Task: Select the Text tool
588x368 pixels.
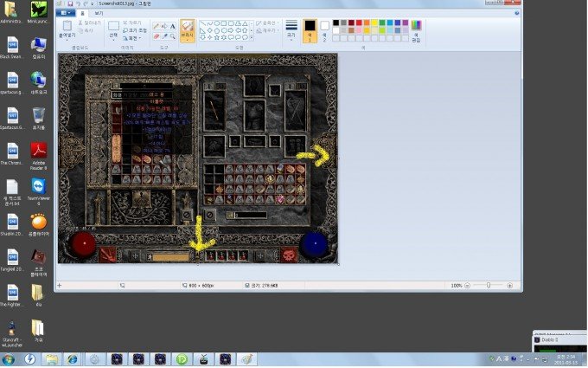Action: click(x=172, y=26)
